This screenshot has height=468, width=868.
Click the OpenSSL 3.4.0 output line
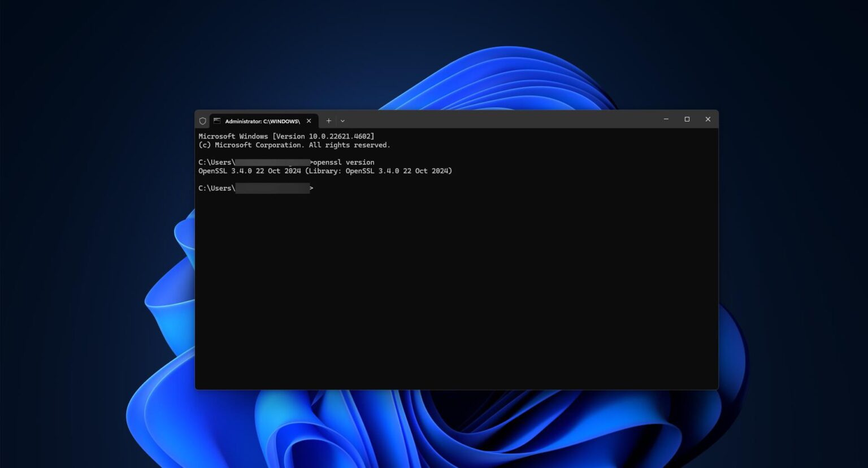(325, 171)
